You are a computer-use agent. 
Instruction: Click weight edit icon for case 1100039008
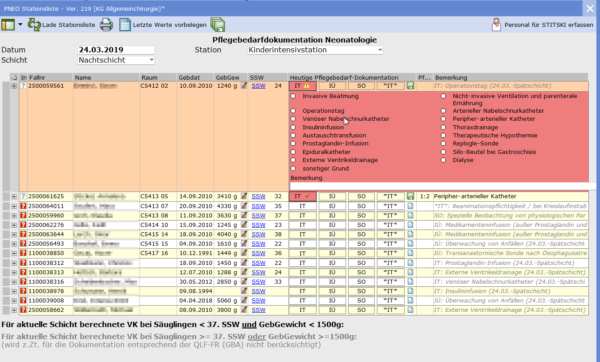coord(244,300)
